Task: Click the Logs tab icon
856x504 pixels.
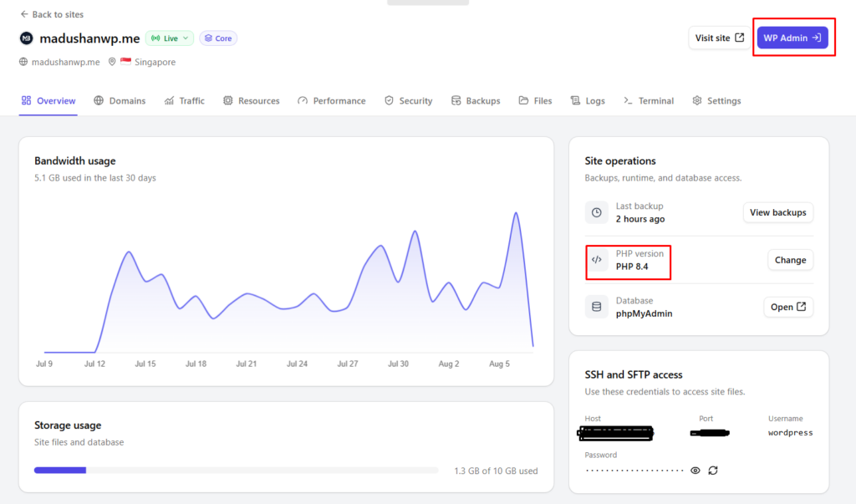Action: point(575,100)
